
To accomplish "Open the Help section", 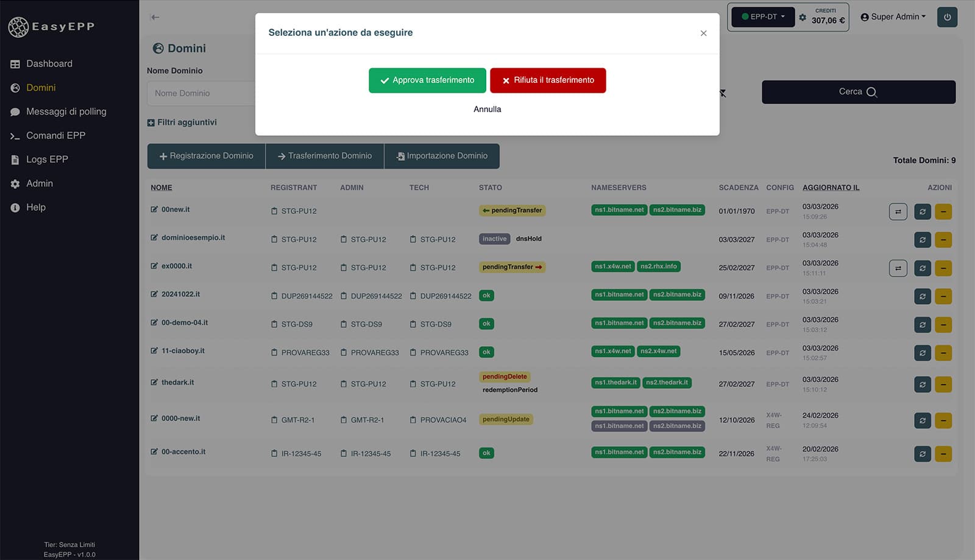I will (36, 207).
